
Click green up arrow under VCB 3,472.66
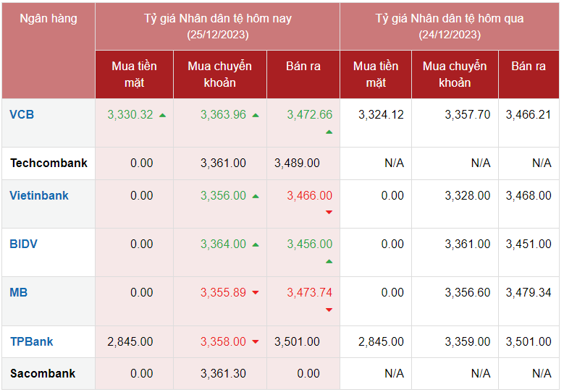point(329,132)
